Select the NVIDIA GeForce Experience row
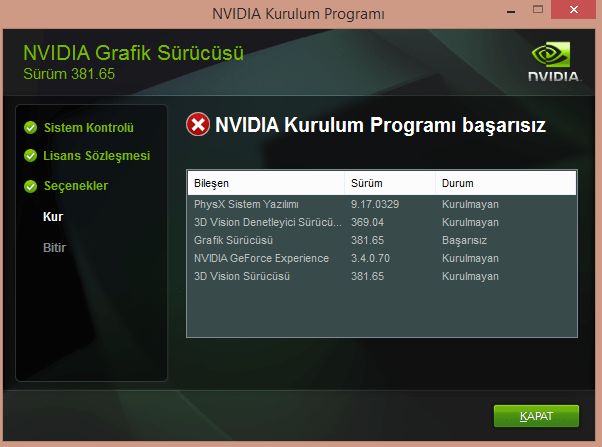This screenshot has width=602, height=447. click(x=382, y=258)
